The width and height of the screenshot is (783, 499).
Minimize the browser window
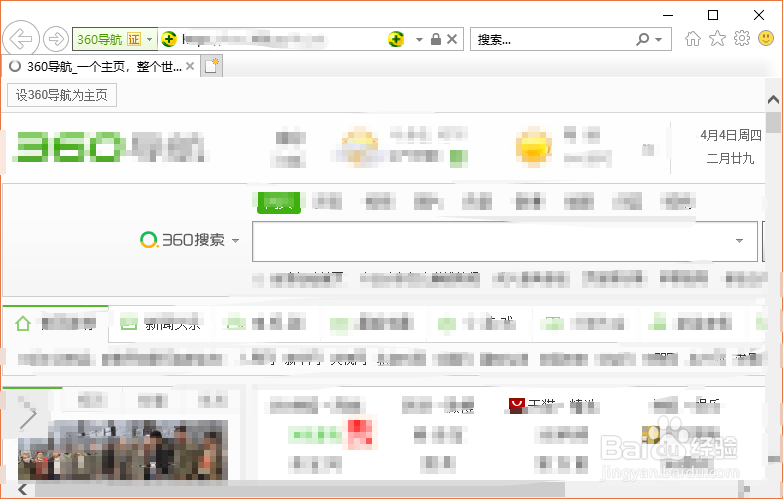click(x=668, y=15)
